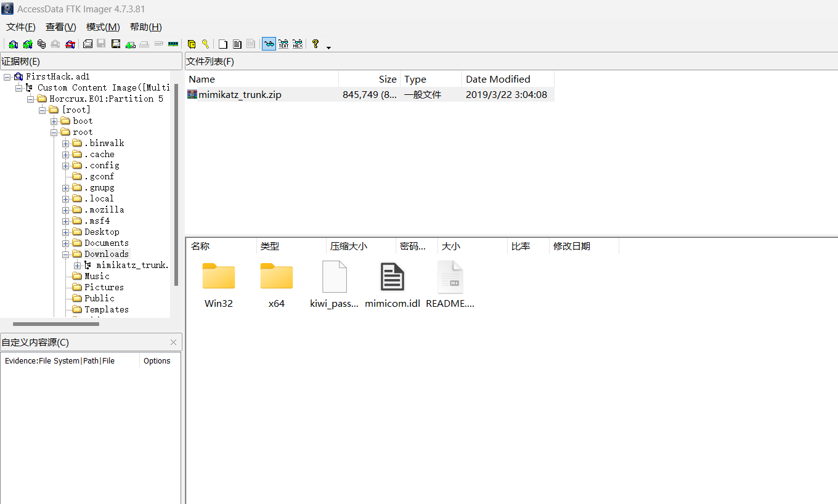
Task: Switch preview to HEX view mode
Action: [x=298, y=44]
